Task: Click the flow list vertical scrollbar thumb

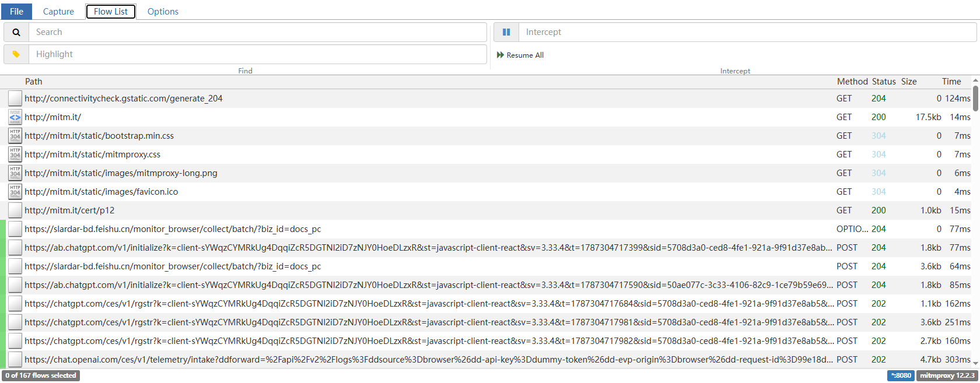Action: coord(975,99)
